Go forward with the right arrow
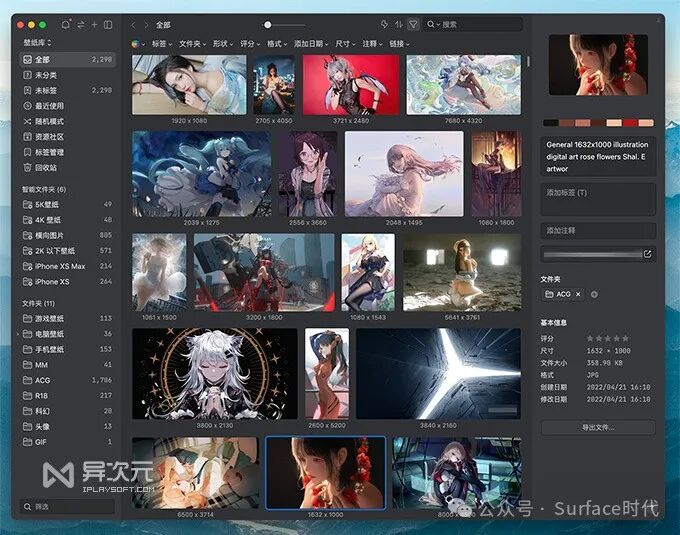680x535 pixels. pos(146,25)
